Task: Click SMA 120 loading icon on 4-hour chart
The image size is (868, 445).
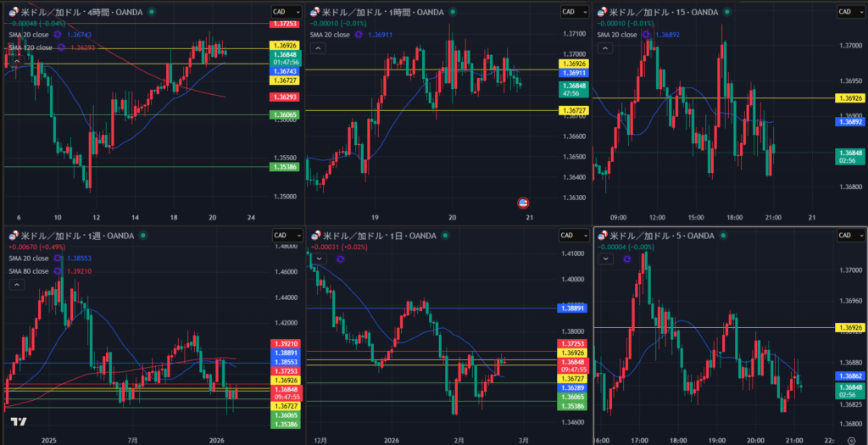Action: click(59, 47)
